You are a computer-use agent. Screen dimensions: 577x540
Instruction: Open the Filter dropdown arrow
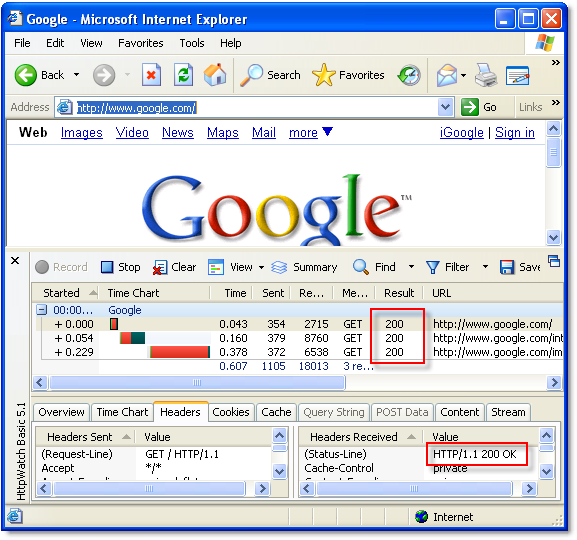coord(485,267)
